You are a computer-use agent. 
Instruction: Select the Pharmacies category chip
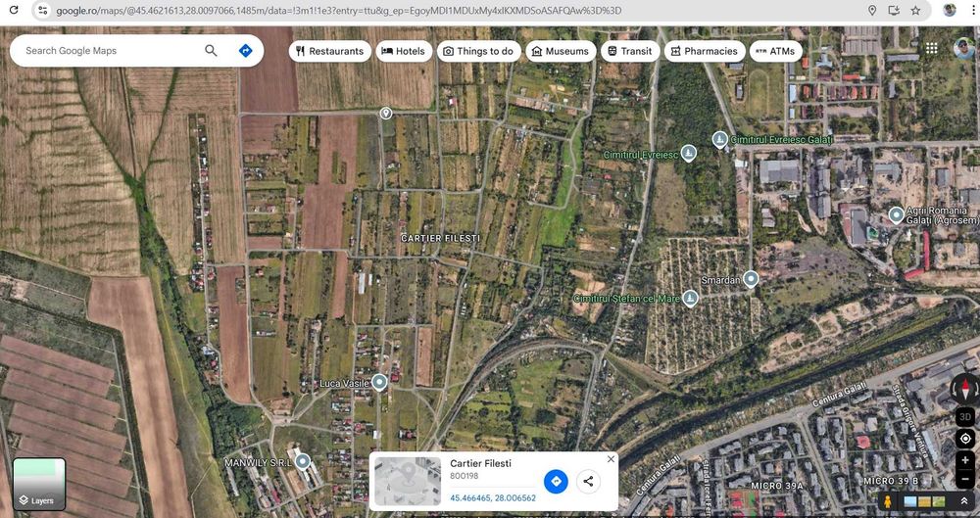click(x=704, y=51)
